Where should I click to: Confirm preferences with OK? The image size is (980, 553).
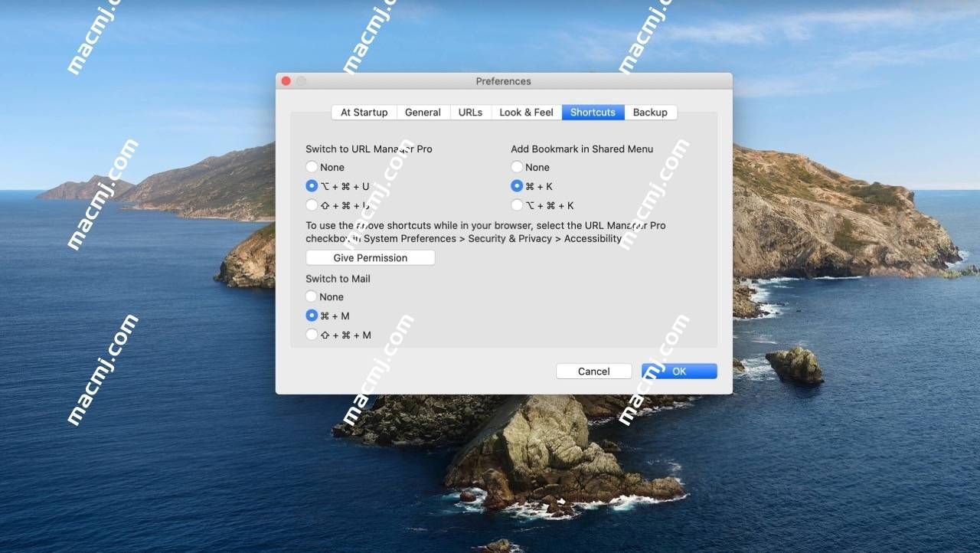pyautogui.click(x=679, y=371)
